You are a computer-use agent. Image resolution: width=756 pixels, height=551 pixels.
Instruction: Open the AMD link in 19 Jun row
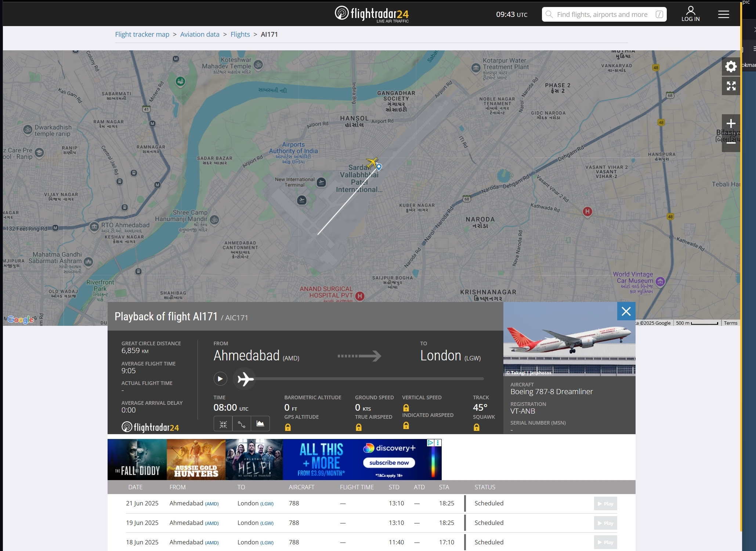[x=212, y=523]
